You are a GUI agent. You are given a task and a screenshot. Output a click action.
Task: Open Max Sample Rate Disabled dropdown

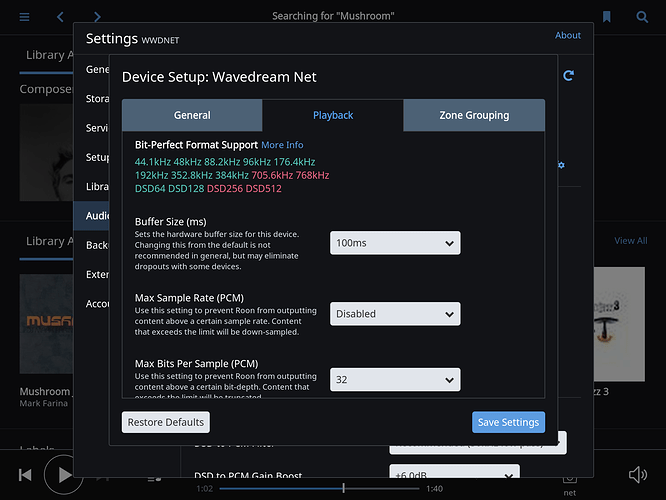tap(395, 314)
